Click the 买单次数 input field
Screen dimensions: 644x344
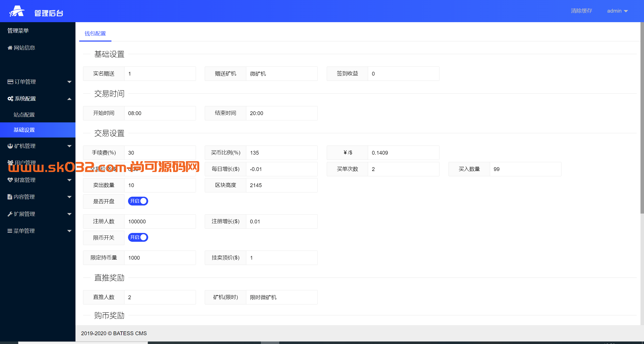point(404,169)
